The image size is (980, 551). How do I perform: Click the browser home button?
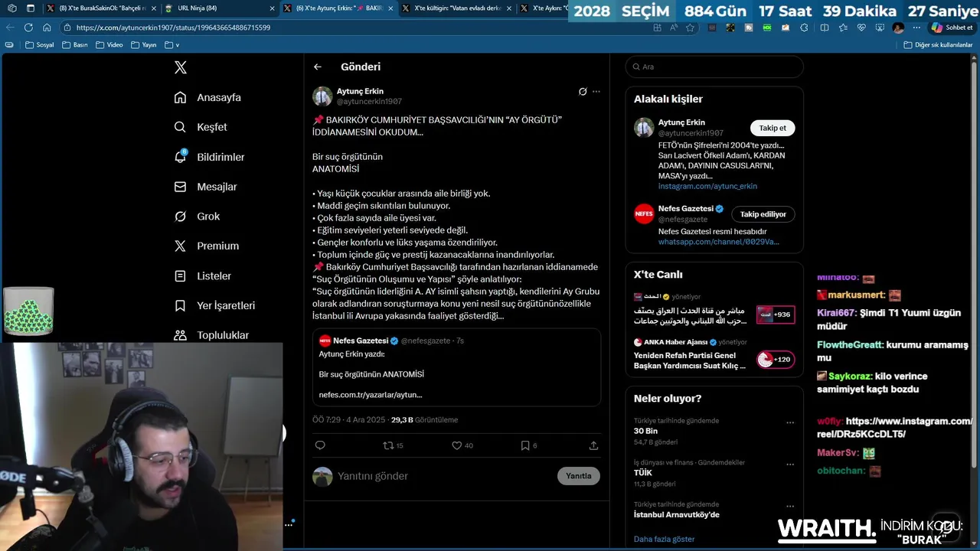tap(47, 28)
